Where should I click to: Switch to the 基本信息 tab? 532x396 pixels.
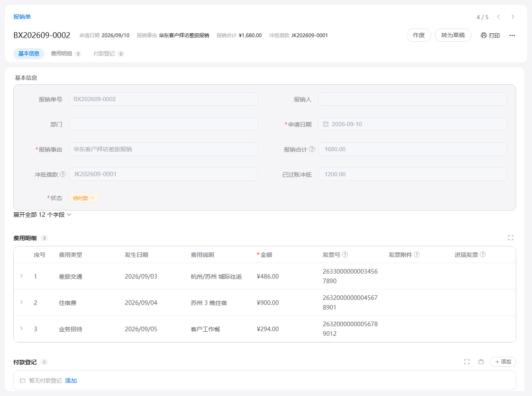29,53
